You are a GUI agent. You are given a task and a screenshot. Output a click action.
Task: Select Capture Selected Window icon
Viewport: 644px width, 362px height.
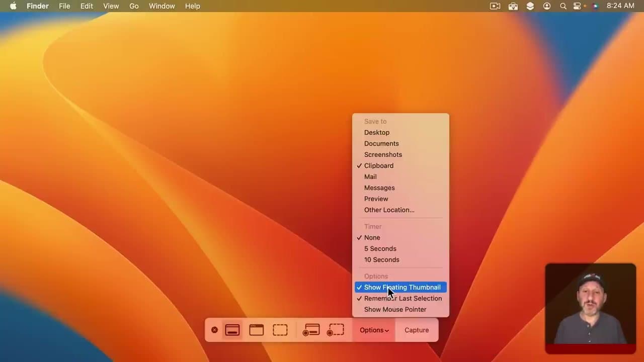click(x=256, y=330)
